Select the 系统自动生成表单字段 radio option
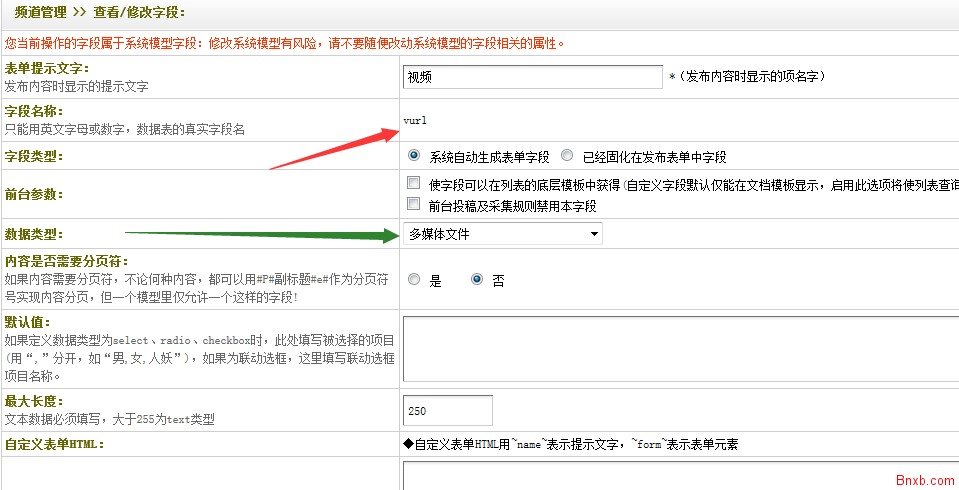Image resolution: width=959 pixels, height=490 pixels. click(414, 156)
